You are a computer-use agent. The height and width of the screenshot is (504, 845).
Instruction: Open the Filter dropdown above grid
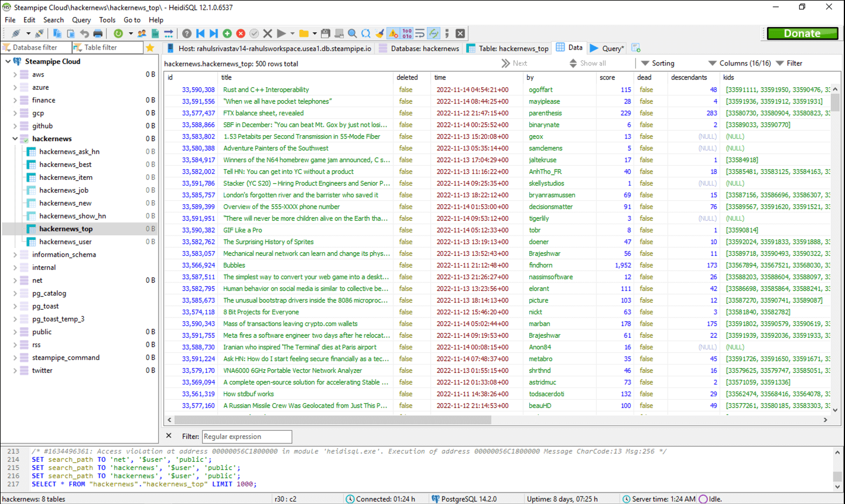tap(789, 63)
